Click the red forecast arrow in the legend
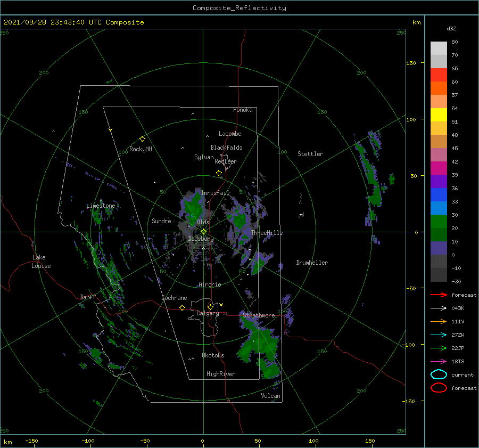The width and height of the screenshot is (479, 448). pyautogui.click(x=439, y=295)
